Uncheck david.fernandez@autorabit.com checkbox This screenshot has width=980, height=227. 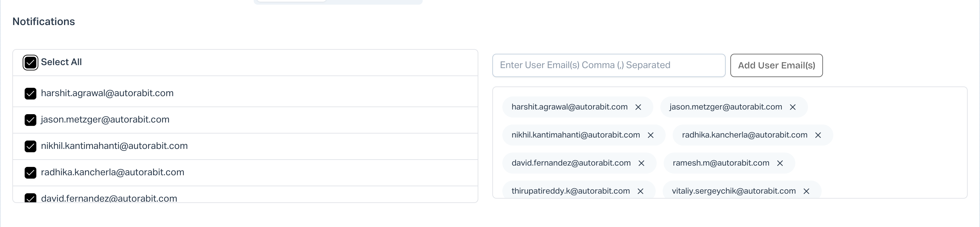click(x=30, y=198)
